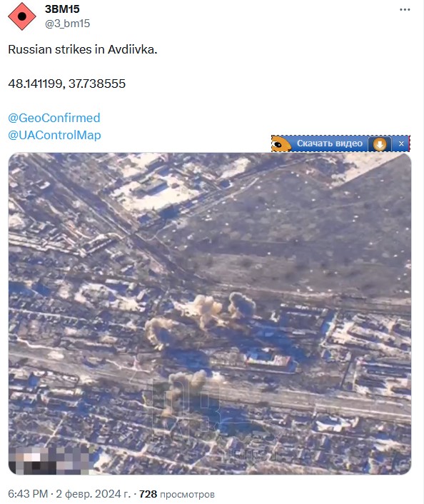
Task: Open the @GeoConfirmed mention
Action: [x=54, y=118]
